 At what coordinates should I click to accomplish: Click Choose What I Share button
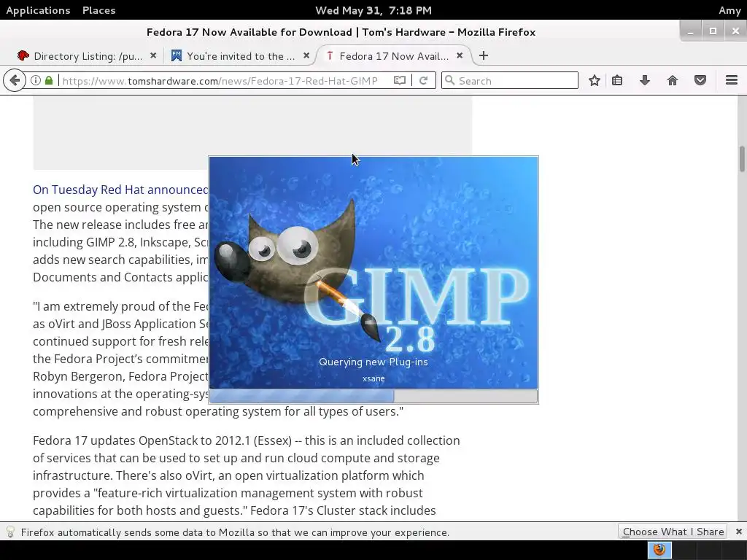[673, 532]
